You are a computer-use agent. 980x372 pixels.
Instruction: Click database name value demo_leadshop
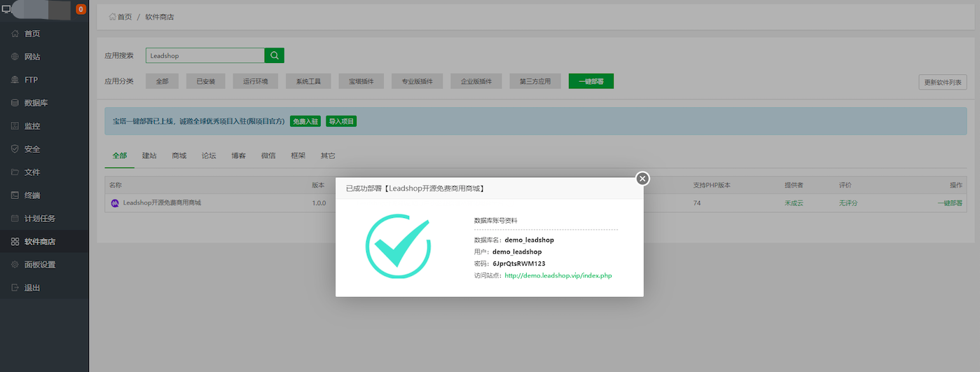529,240
